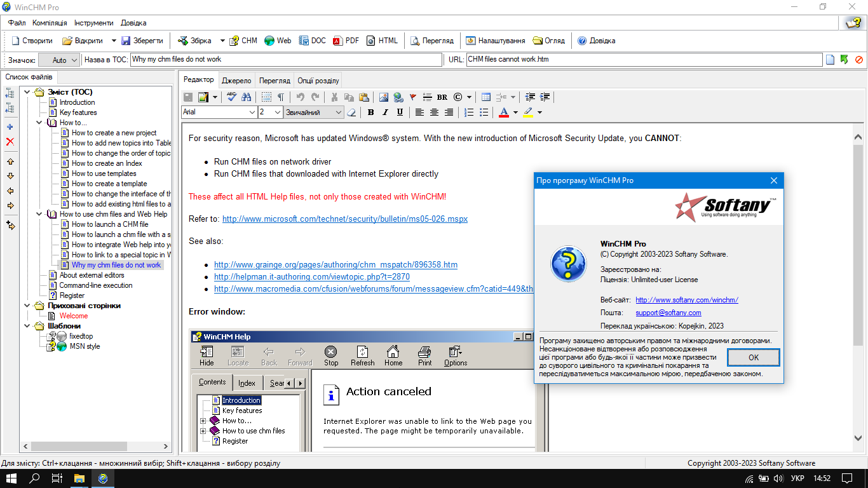
Task: Toggle italic formatting
Action: coord(385,112)
